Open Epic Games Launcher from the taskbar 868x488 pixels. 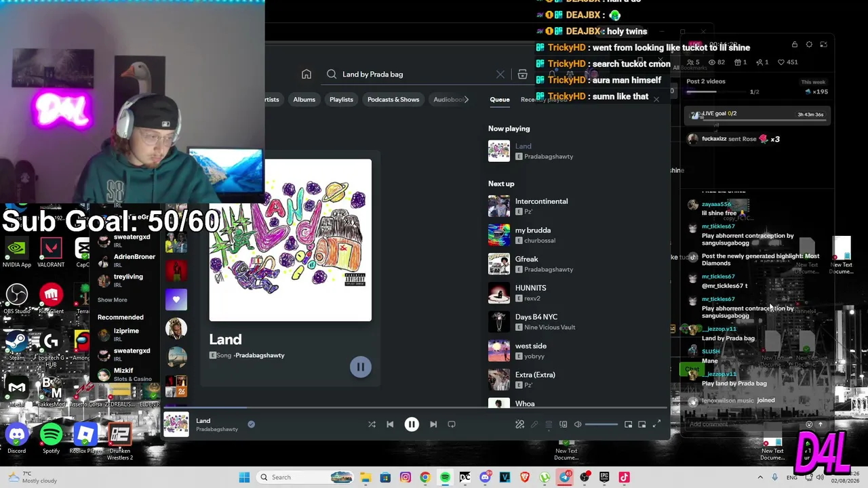[604, 477]
